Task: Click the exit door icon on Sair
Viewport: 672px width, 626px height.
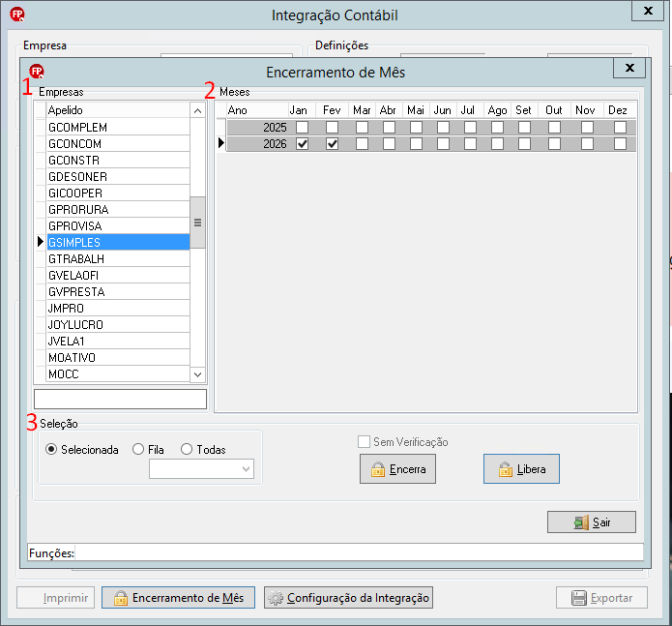Action: (x=581, y=522)
